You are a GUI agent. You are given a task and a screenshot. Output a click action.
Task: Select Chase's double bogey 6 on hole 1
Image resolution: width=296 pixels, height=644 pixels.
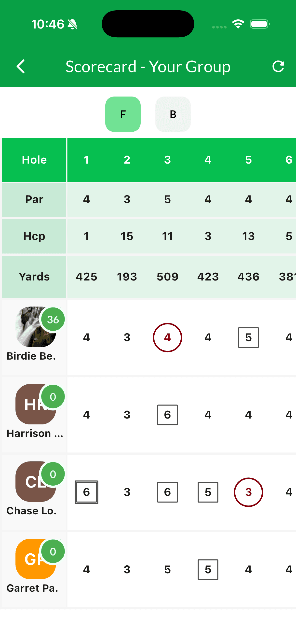pyautogui.click(x=86, y=492)
